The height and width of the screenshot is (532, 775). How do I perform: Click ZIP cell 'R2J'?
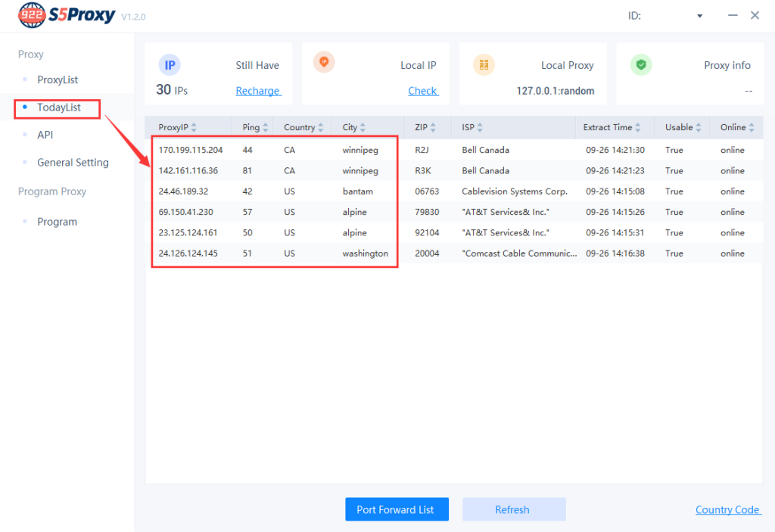tap(422, 150)
